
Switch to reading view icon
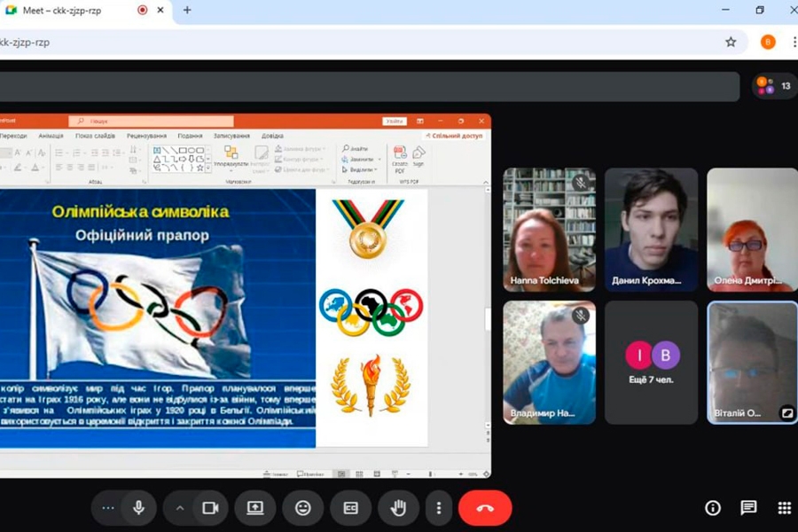tap(377, 474)
